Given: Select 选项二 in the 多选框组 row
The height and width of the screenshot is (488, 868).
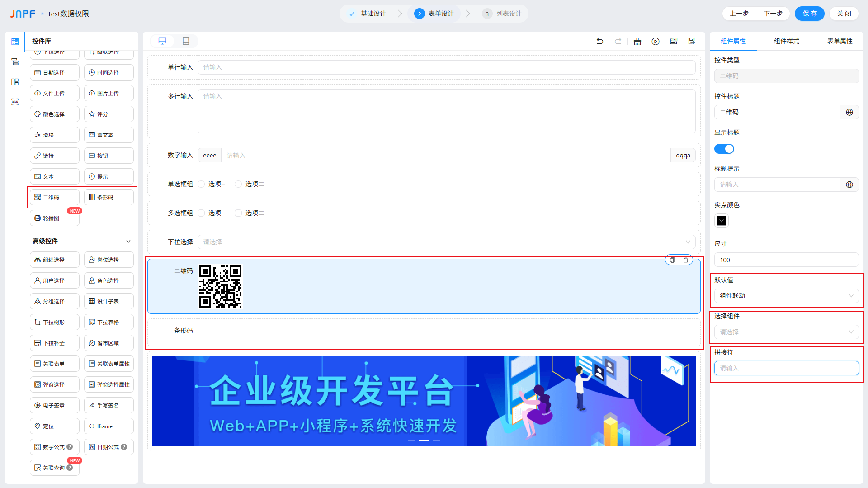Looking at the screenshot, I should [238, 213].
